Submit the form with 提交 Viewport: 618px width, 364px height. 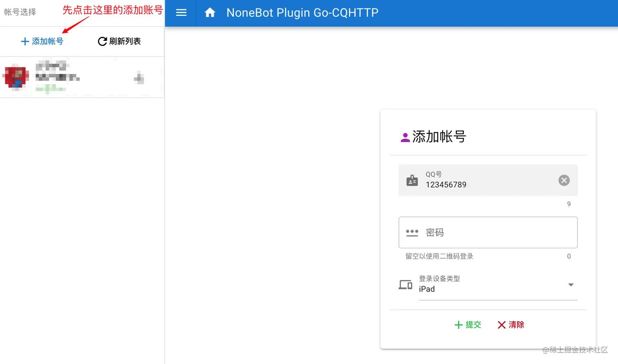tap(468, 325)
